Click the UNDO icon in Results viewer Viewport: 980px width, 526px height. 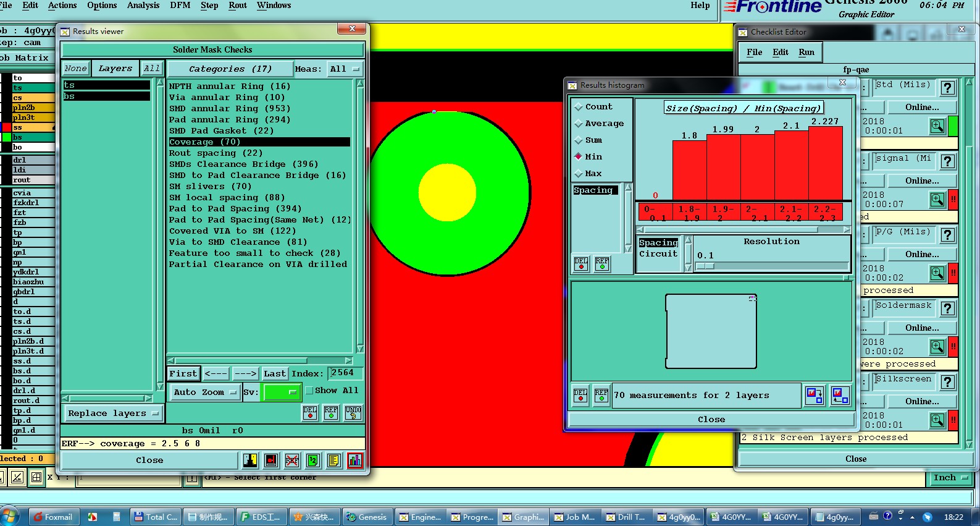click(353, 412)
